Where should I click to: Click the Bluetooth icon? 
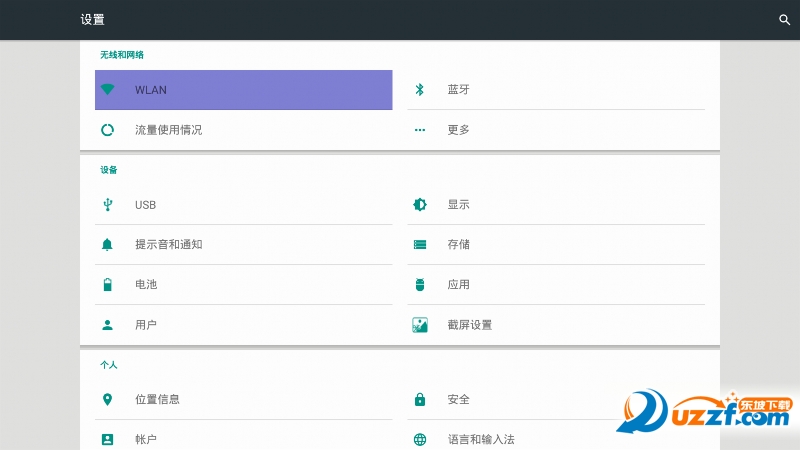coord(420,90)
